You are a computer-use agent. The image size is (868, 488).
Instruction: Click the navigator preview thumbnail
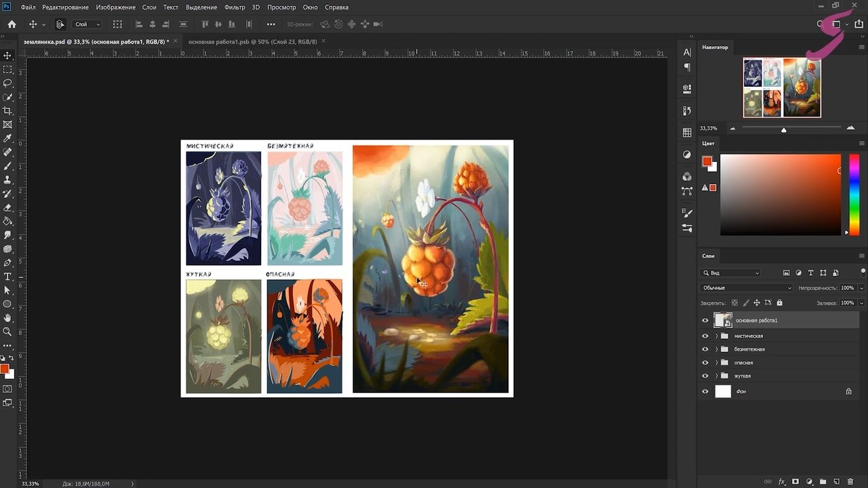pyautogui.click(x=782, y=87)
